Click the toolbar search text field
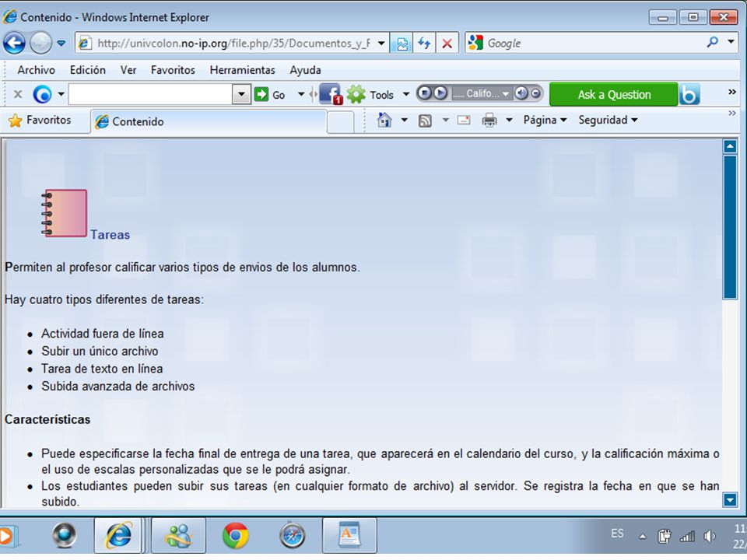The height and width of the screenshot is (560, 747). 150,94
